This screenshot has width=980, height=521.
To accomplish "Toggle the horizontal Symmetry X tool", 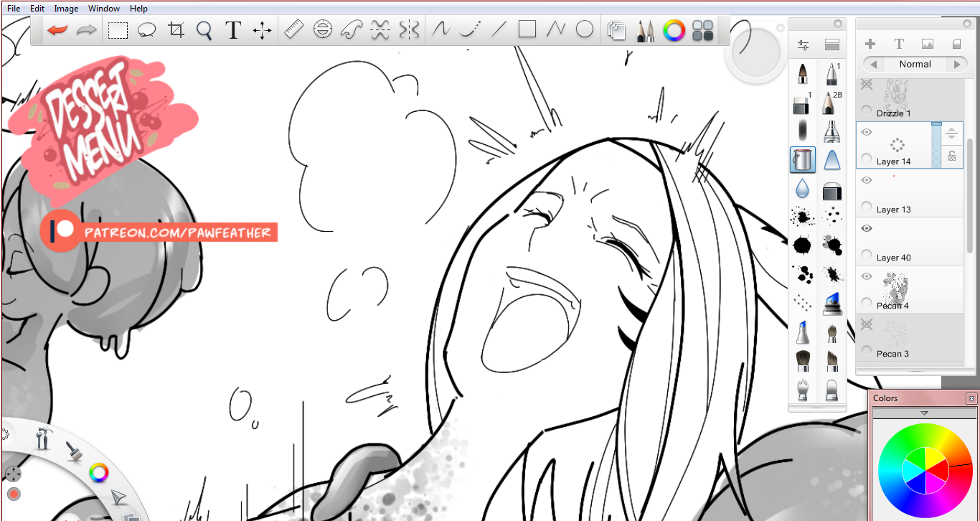I will tap(380, 30).
